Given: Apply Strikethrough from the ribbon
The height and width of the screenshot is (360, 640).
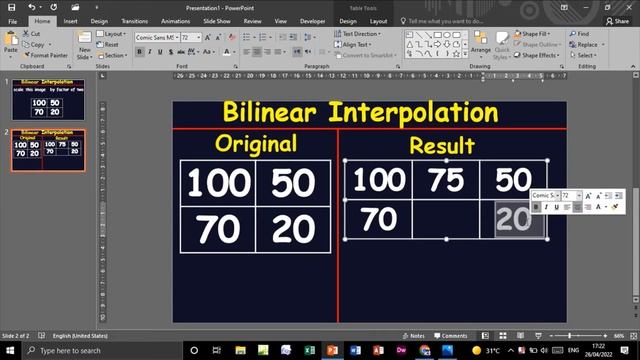Looking at the screenshot, I should [x=181, y=52].
